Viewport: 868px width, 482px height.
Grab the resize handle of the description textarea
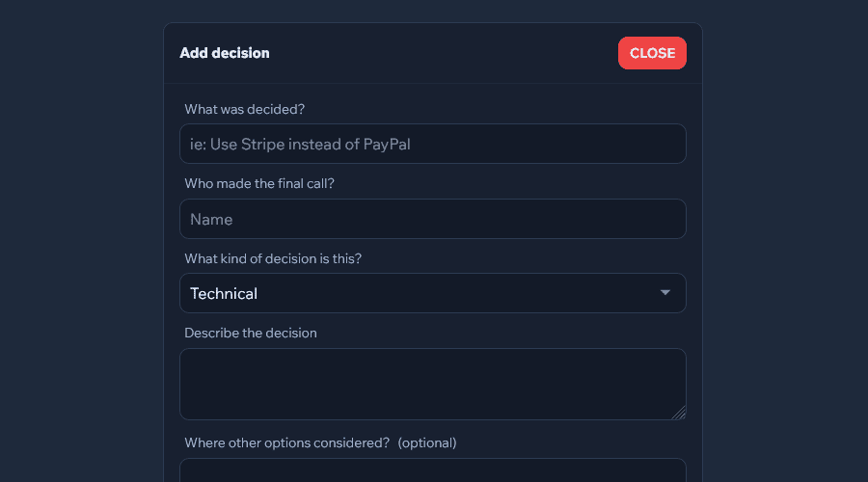[x=679, y=413]
